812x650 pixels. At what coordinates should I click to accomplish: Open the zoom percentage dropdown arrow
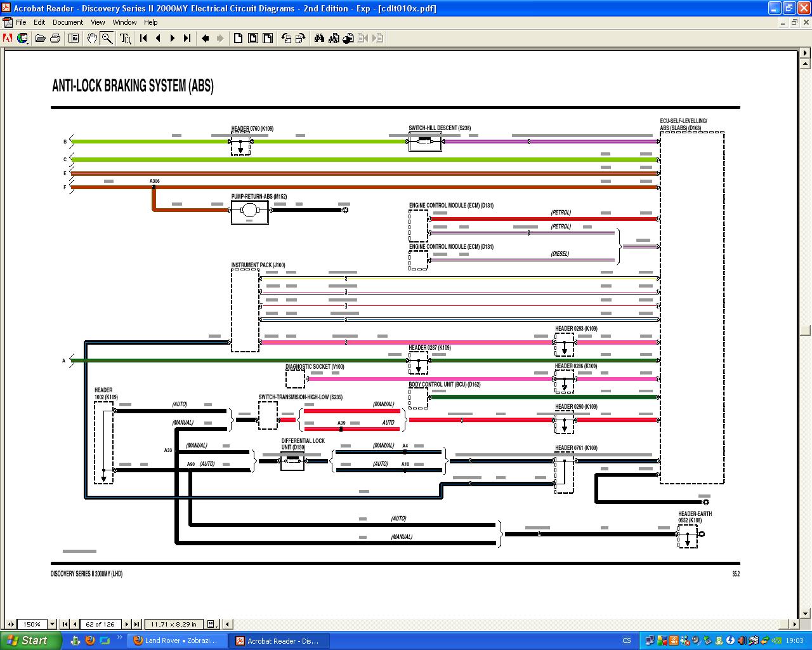tap(53, 624)
